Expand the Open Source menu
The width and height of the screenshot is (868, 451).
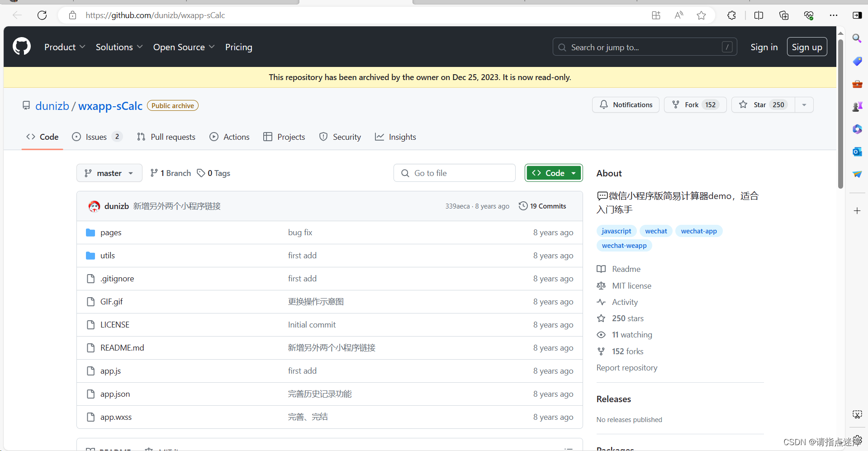184,47
